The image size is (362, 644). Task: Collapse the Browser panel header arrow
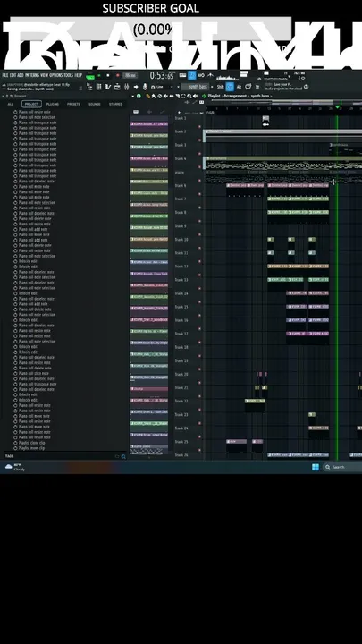[4, 96]
